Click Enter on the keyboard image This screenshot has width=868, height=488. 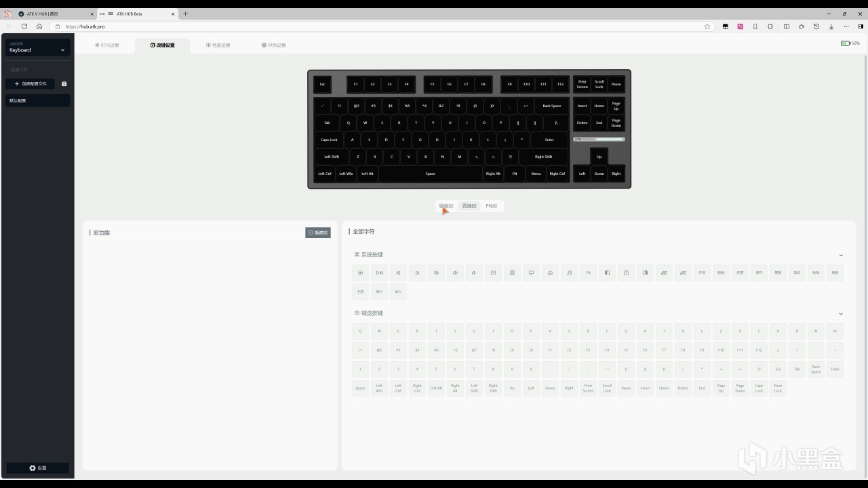[x=549, y=140]
